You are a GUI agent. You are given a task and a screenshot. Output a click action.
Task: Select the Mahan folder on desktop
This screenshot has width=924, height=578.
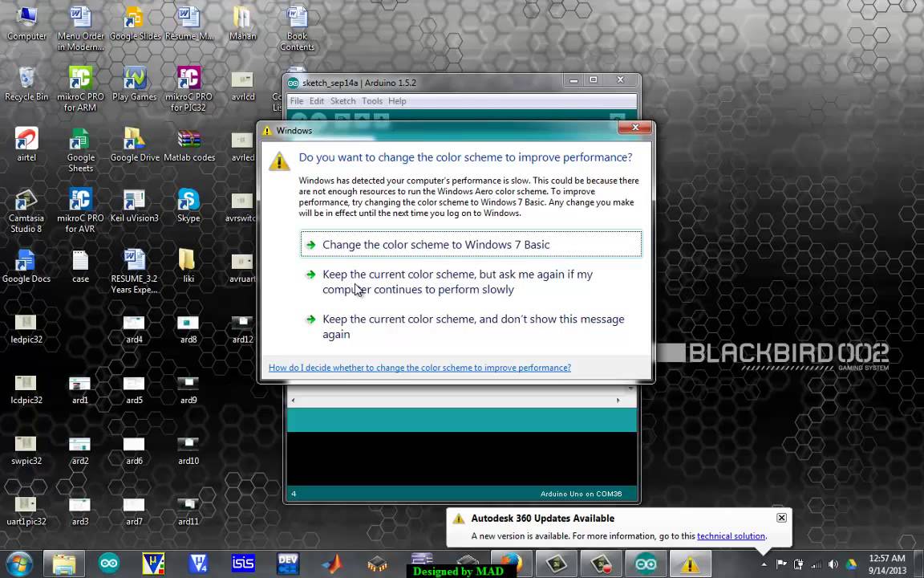coord(242,23)
